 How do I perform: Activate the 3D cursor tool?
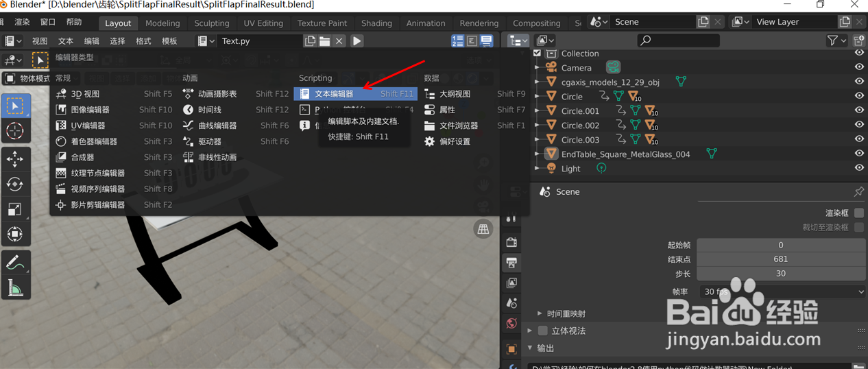[15, 131]
